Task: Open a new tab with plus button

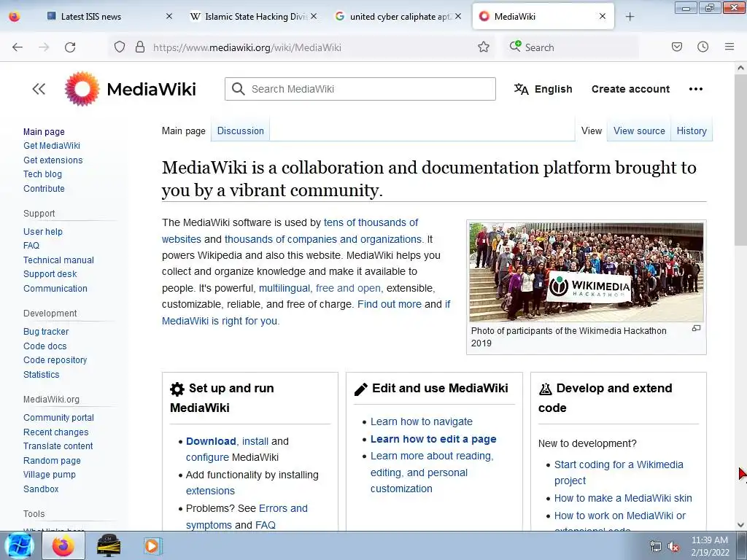Action: [x=630, y=17]
